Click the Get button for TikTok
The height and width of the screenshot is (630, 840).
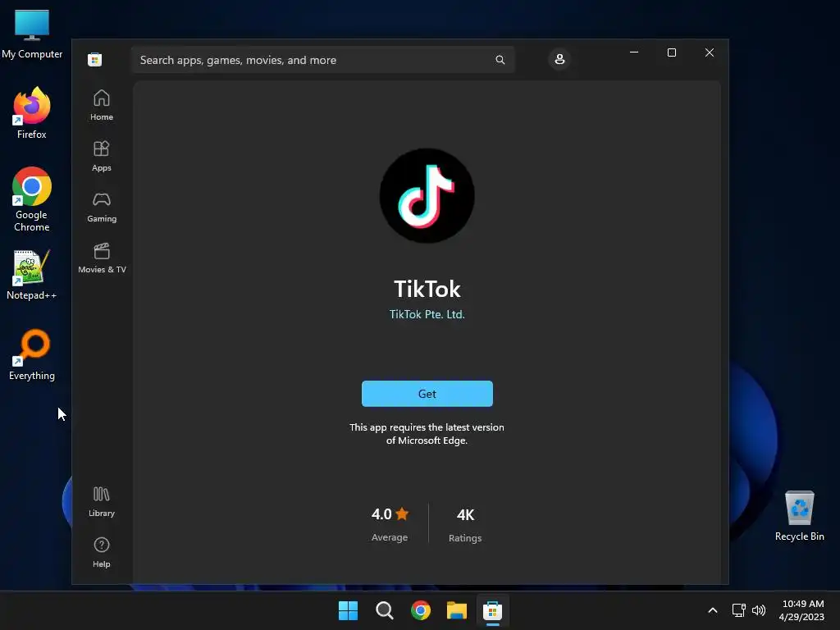427,394
